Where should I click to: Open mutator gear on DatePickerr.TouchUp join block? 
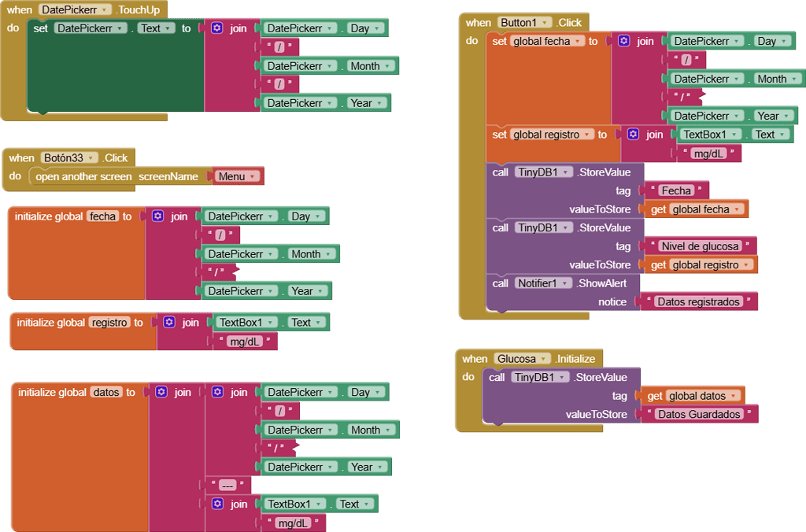tap(216, 28)
